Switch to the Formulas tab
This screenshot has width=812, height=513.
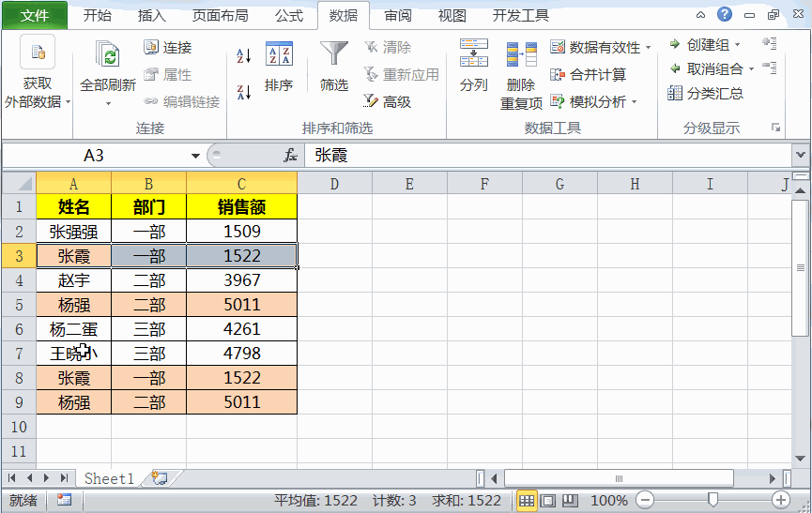pos(289,16)
